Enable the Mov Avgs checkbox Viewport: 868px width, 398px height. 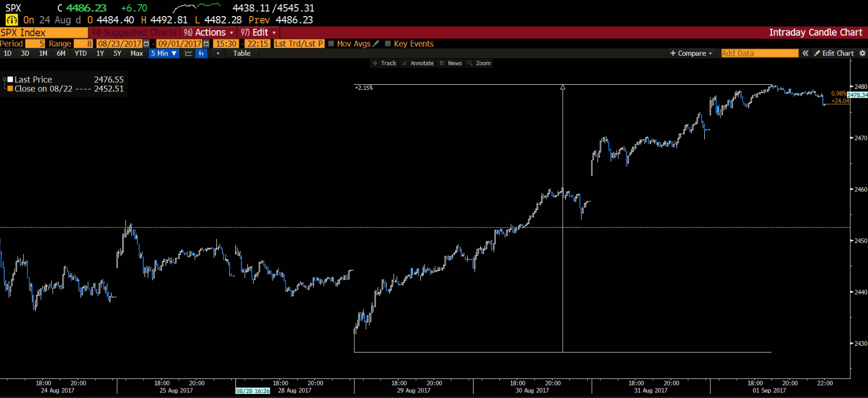pos(332,44)
